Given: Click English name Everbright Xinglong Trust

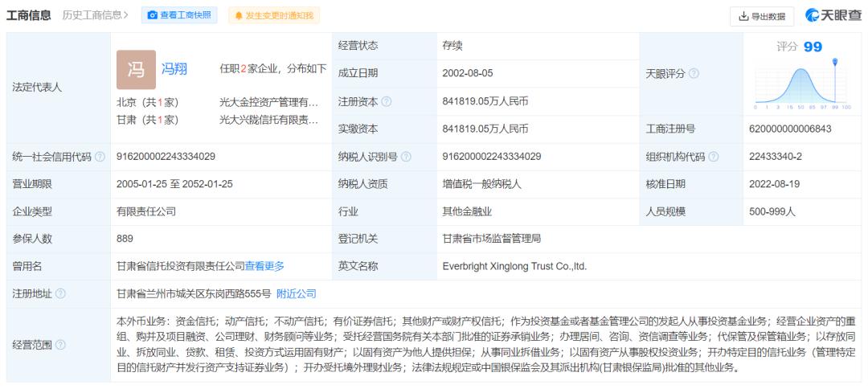Looking at the screenshot, I should tap(514, 266).
